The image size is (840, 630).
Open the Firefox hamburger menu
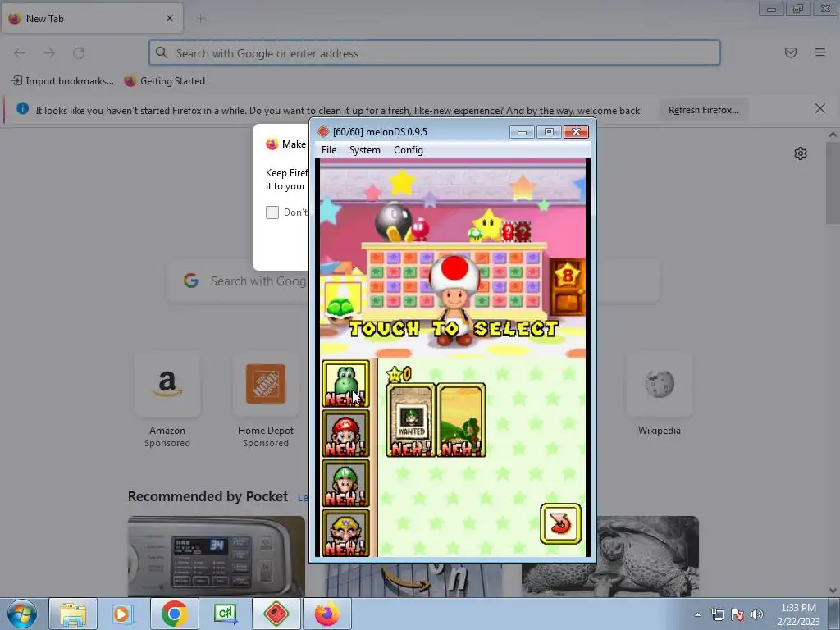click(820, 52)
